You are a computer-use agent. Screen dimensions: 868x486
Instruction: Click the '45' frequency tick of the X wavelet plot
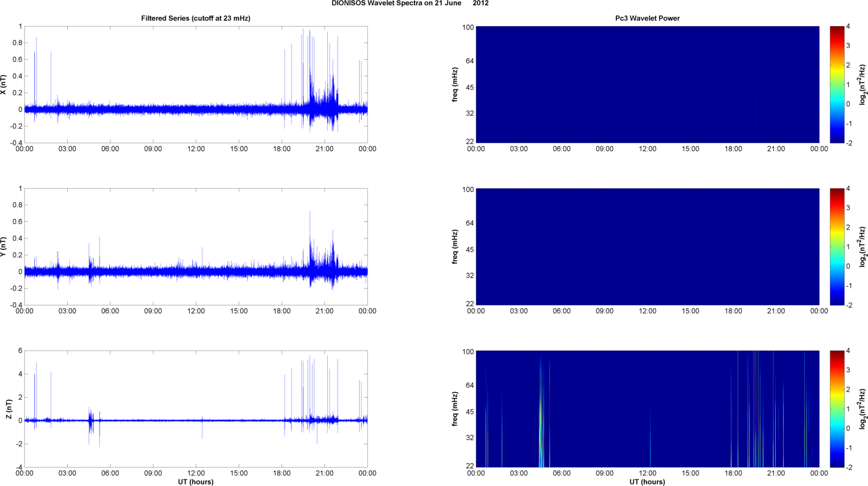470,88
